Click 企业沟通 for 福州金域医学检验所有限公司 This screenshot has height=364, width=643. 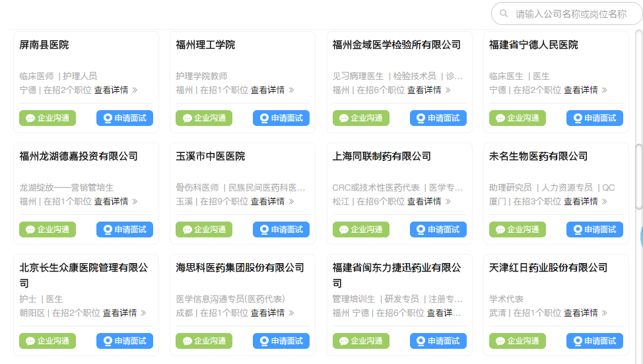click(x=361, y=118)
